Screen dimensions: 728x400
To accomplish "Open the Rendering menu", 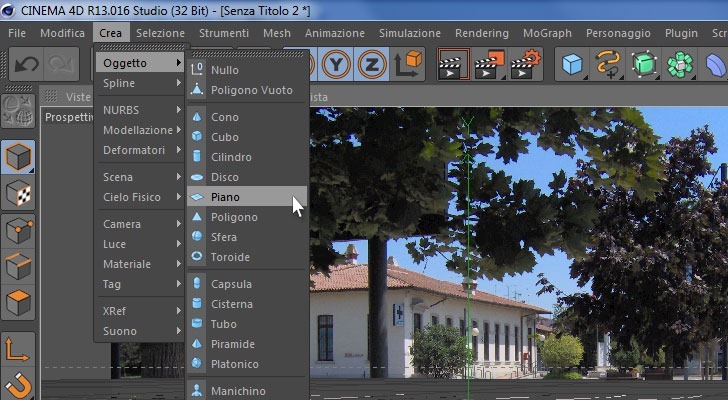I will (482, 33).
